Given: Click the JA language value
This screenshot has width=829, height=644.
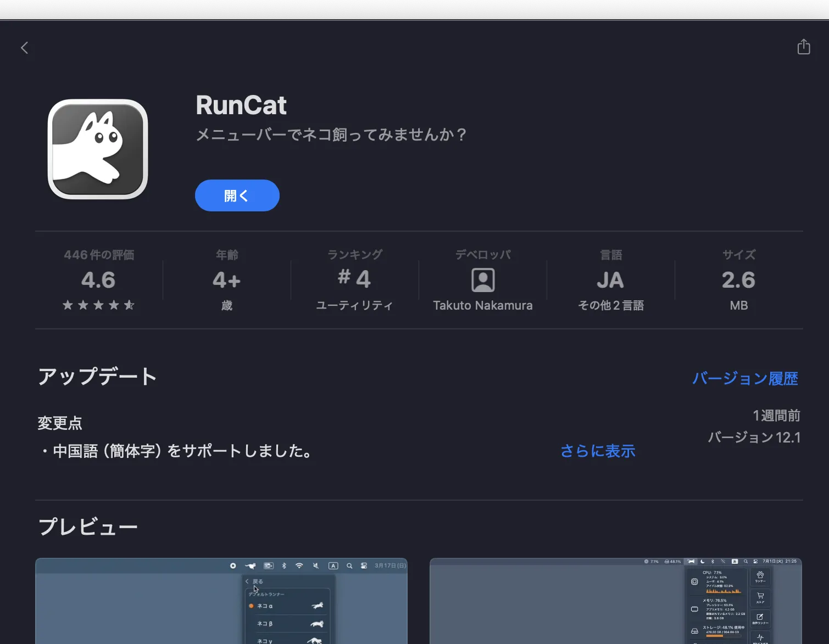Looking at the screenshot, I should point(610,281).
